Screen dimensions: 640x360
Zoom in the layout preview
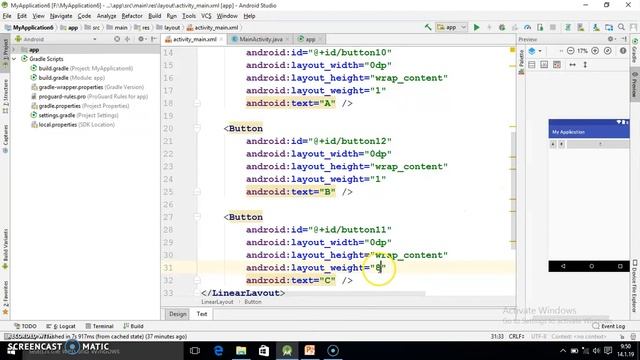(595, 51)
